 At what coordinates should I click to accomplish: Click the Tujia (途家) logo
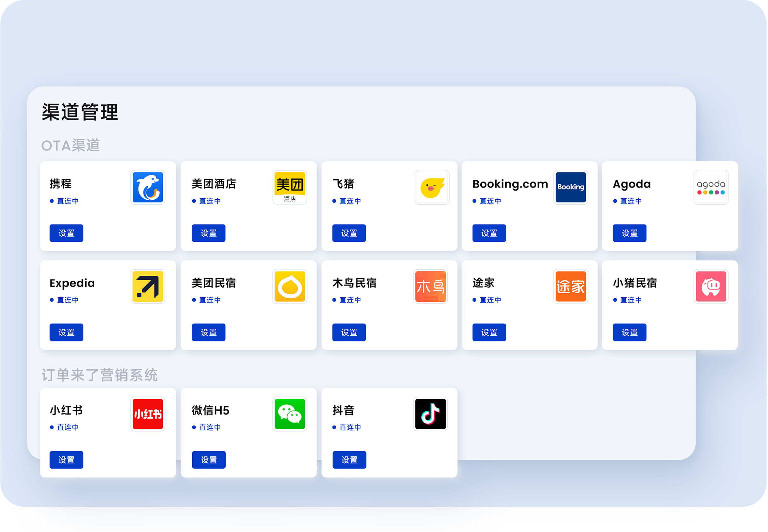pyautogui.click(x=571, y=287)
